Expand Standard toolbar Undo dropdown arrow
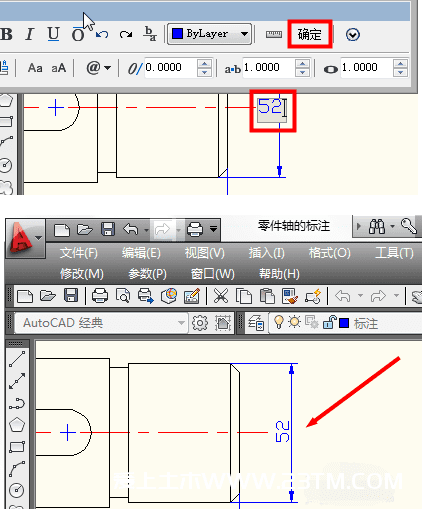422x509 pixels. pyautogui.click(x=360, y=295)
